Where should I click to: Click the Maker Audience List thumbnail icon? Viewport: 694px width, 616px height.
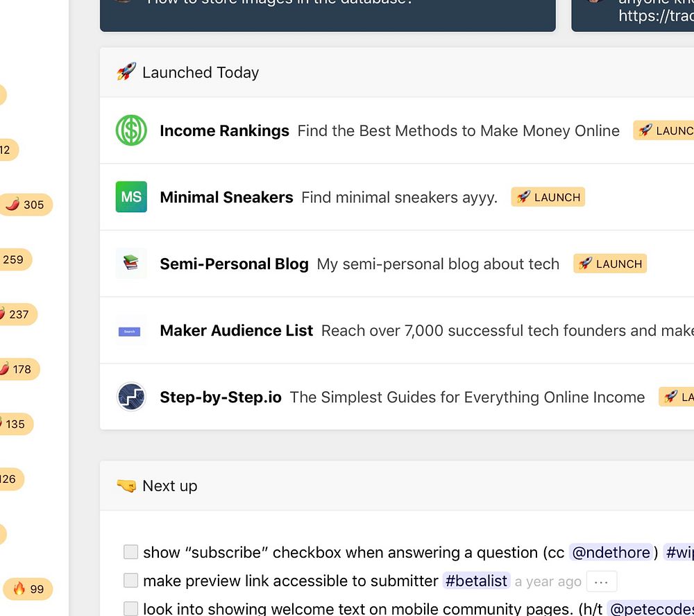pyautogui.click(x=131, y=331)
